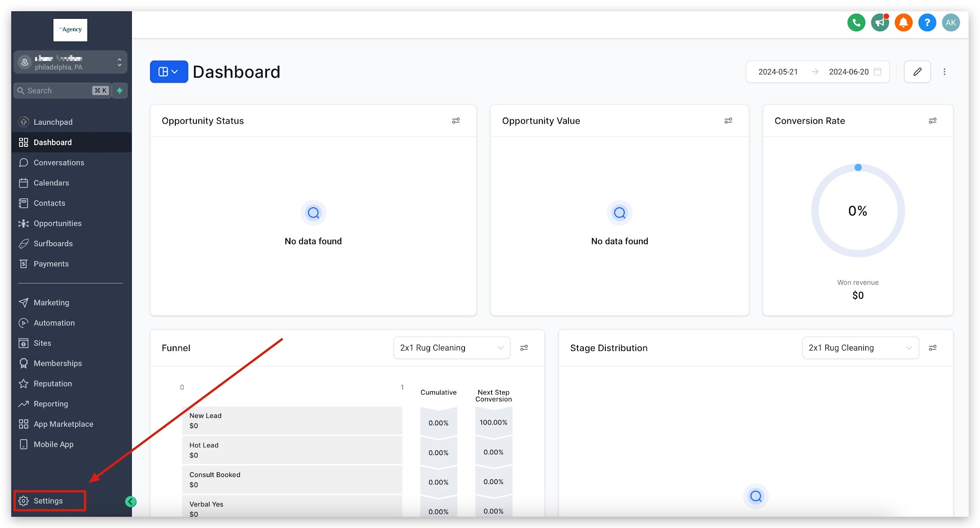Open the Opportunities sidebar item
The image size is (980, 528).
58,223
